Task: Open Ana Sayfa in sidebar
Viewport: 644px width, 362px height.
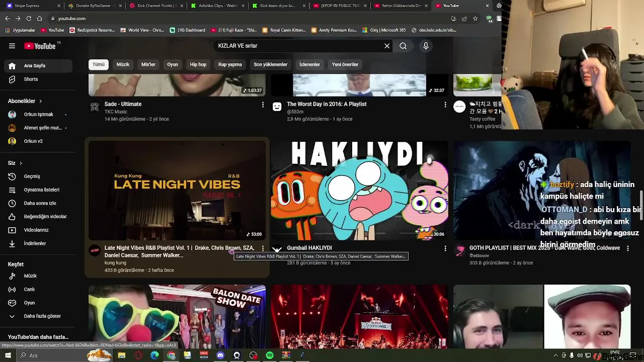Action: tap(39, 66)
